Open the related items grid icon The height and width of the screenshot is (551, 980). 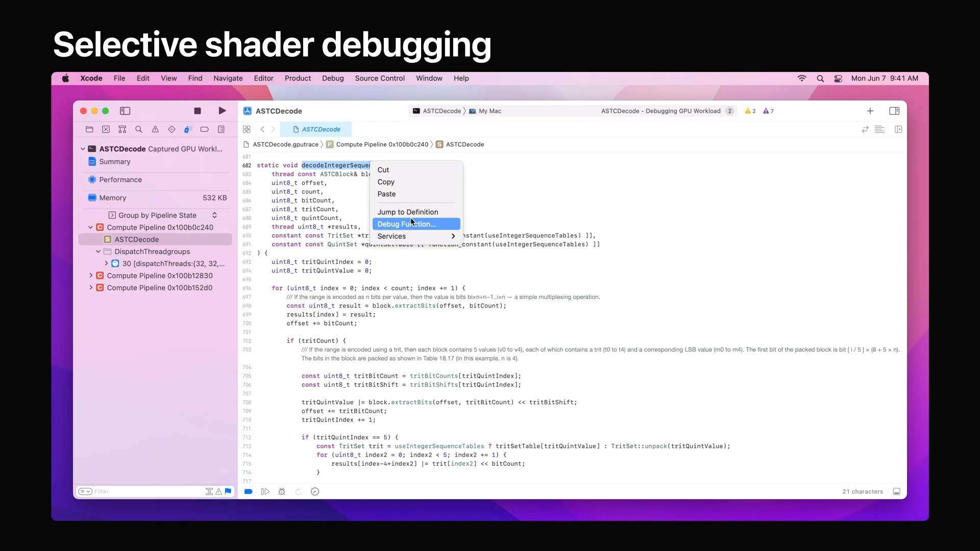[x=247, y=130]
